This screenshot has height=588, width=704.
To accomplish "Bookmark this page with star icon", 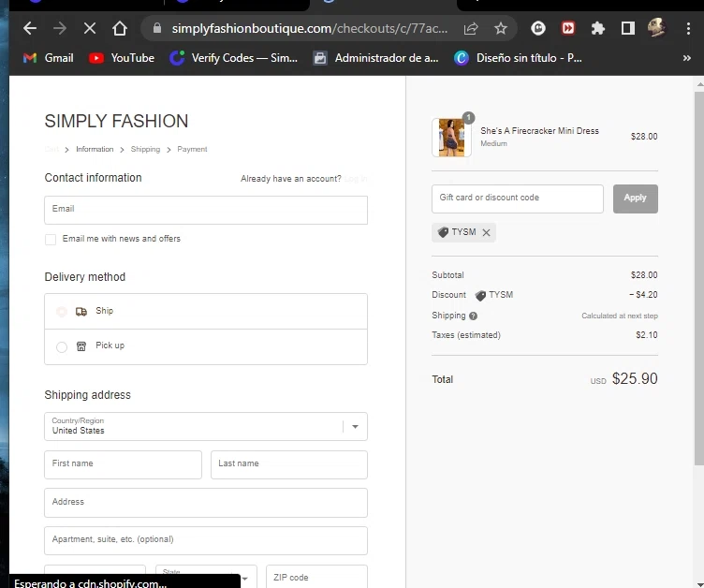I will pyautogui.click(x=501, y=29).
